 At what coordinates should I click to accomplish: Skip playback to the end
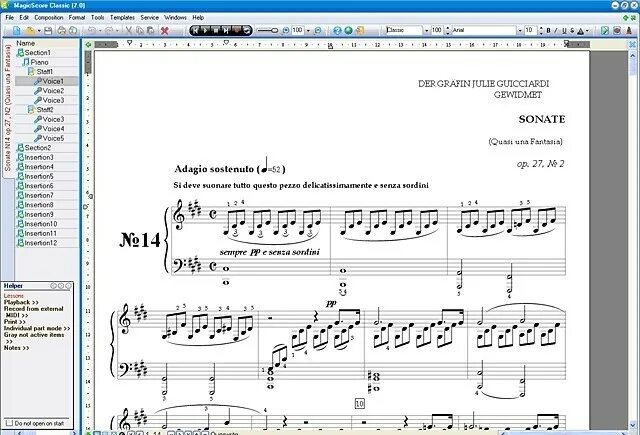click(226, 30)
